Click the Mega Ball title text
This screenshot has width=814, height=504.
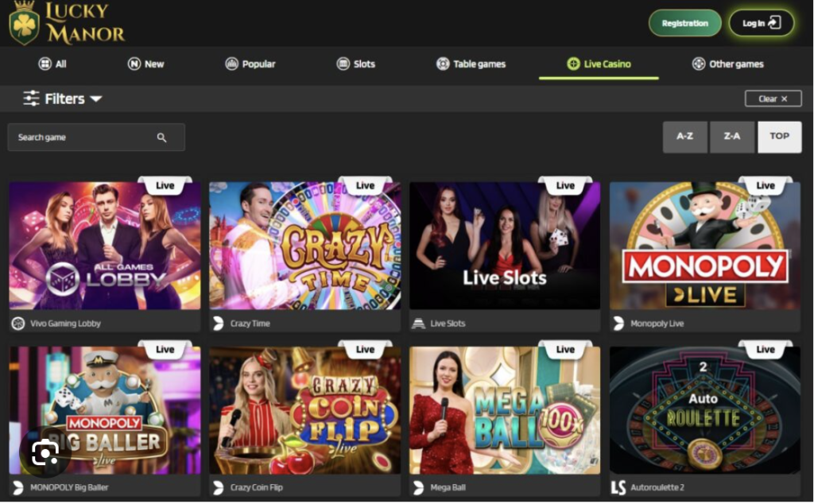coord(448,487)
